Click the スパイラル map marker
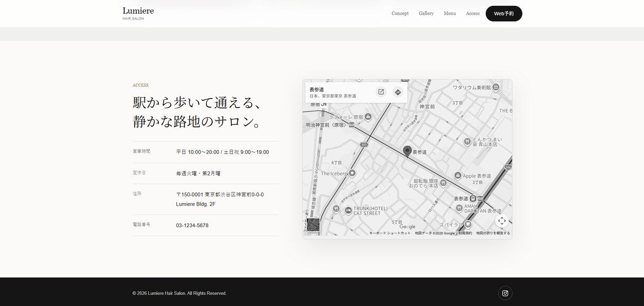Screen dimensions: 644x306 point(468,224)
